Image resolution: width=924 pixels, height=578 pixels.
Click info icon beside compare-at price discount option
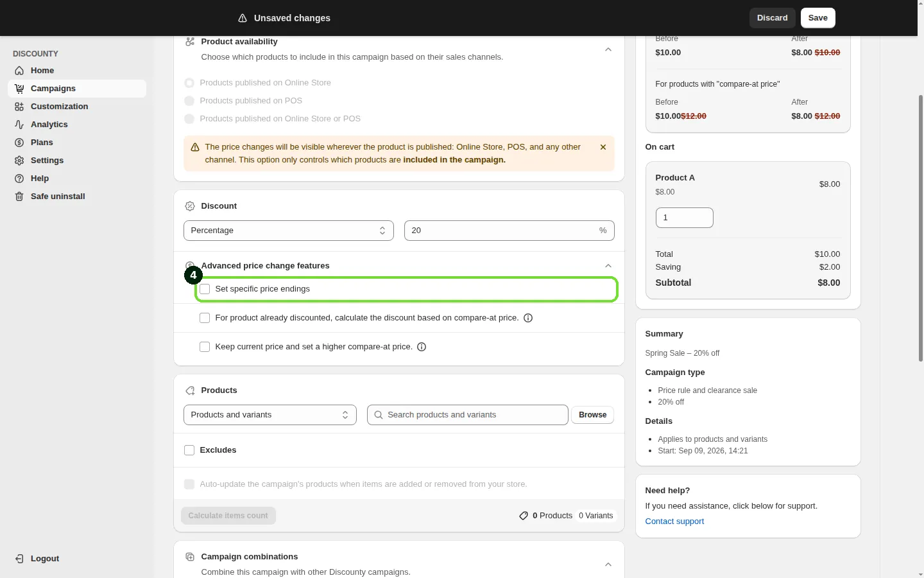click(x=528, y=318)
